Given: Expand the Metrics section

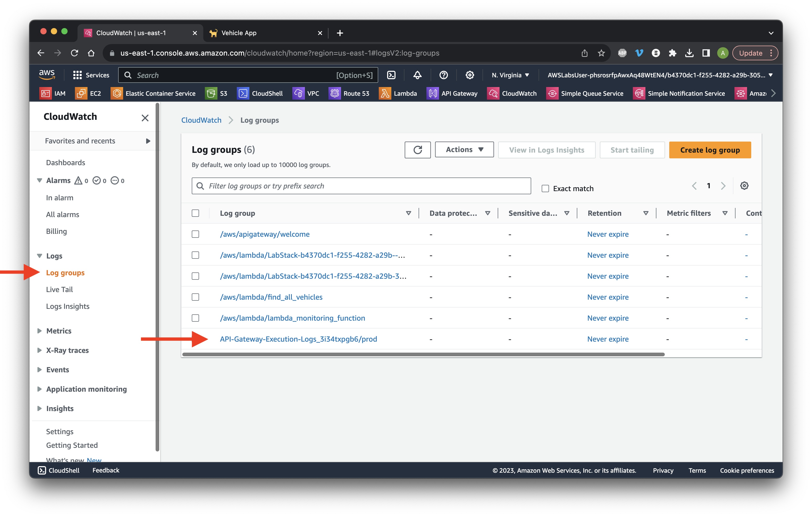Looking at the screenshot, I should (40, 331).
